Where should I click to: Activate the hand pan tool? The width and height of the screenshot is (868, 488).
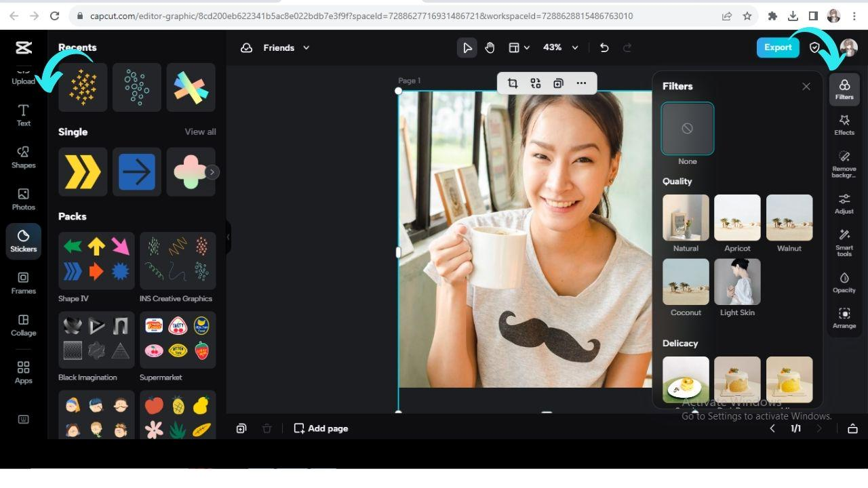tap(490, 47)
